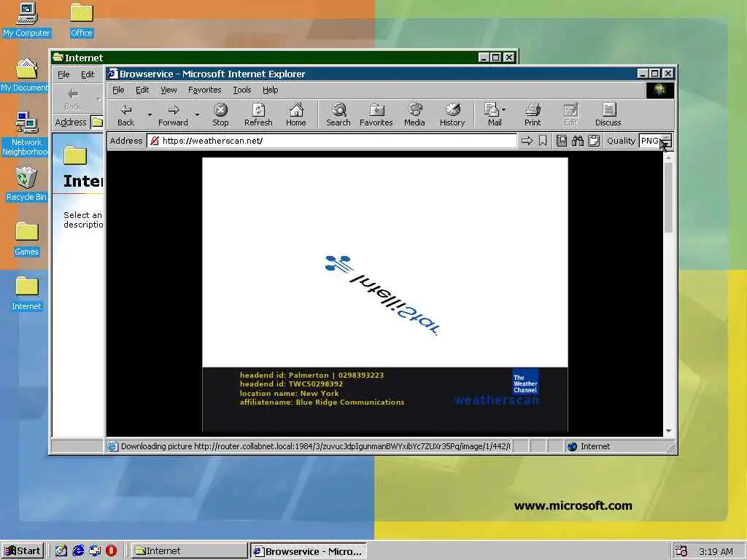Go to the Home page
Screen dimensions: 747x560
point(296,114)
